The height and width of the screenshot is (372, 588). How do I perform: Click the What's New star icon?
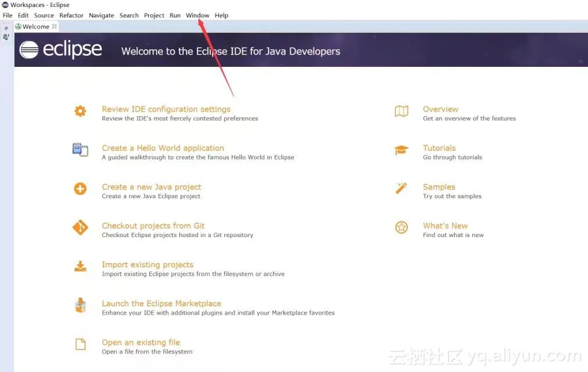point(401,227)
